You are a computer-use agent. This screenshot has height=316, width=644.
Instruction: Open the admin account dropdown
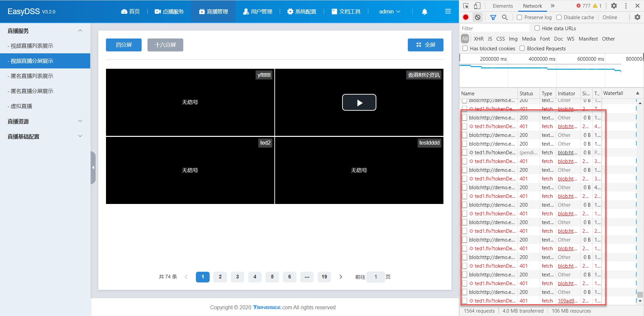pyautogui.click(x=389, y=11)
